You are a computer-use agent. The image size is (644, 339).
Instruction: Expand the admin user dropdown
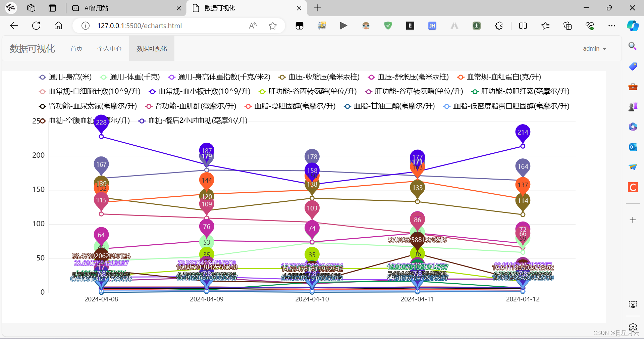click(594, 49)
